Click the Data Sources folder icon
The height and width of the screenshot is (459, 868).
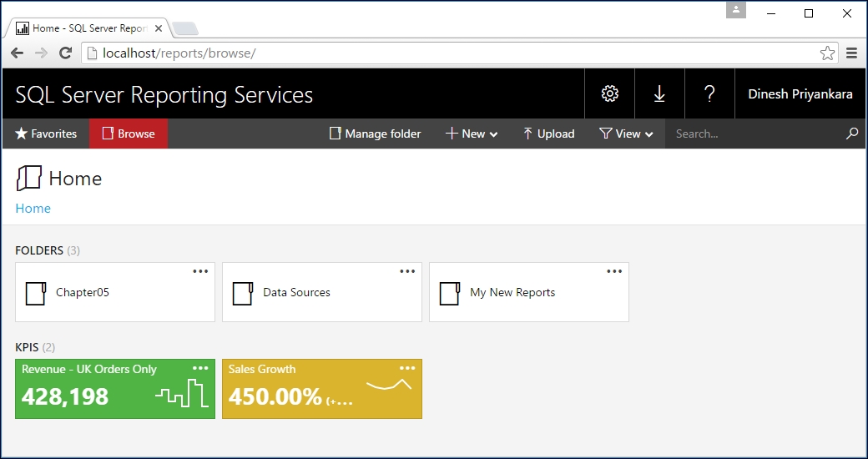[x=243, y=294]
